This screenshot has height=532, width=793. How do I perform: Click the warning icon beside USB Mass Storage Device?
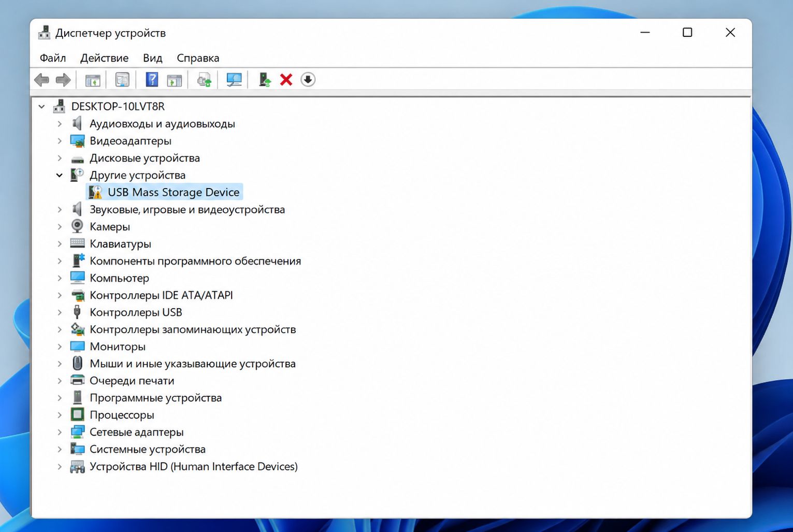coord(95,192)
